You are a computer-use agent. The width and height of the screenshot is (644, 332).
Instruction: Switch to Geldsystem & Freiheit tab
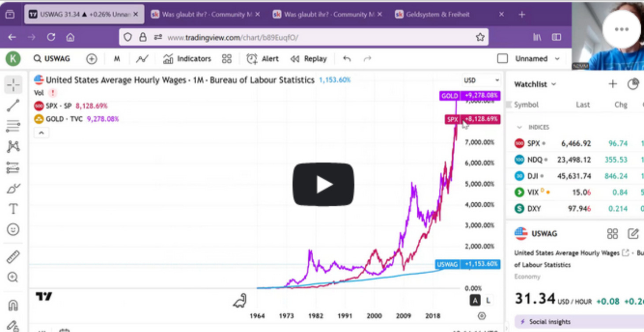tap(438, 15)
